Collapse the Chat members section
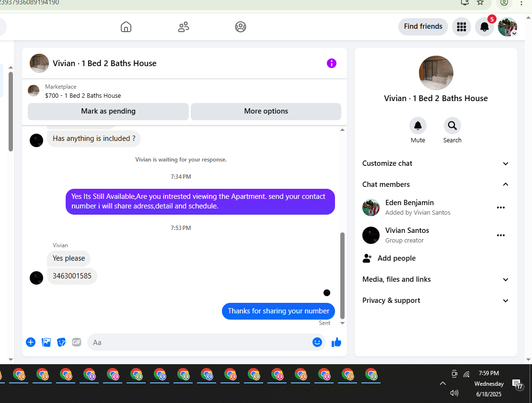The height and width of the screenshot is (403, 532). click(x=436, y=184)
